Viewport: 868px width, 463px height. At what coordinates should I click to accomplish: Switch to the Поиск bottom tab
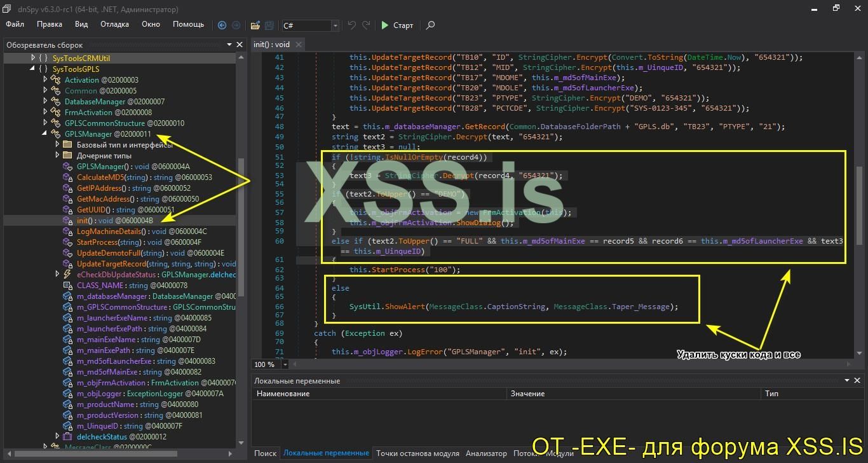(x=266, y=453)
